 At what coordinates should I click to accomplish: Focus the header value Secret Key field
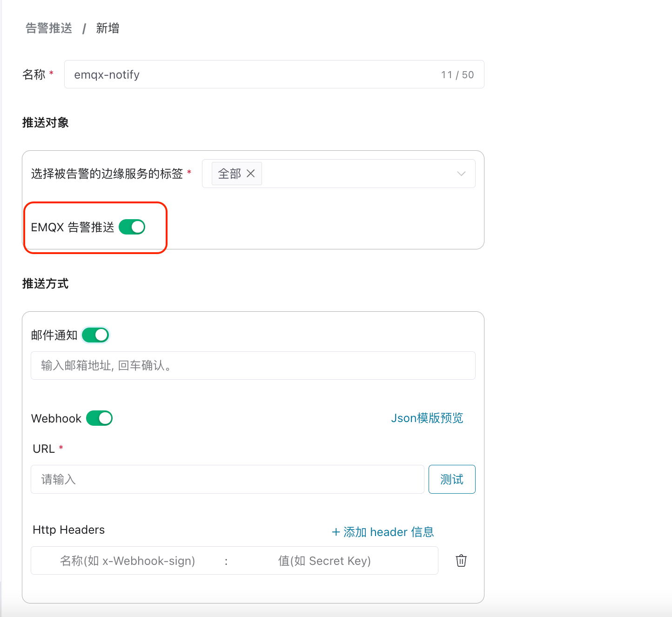(x=324, y=561)
